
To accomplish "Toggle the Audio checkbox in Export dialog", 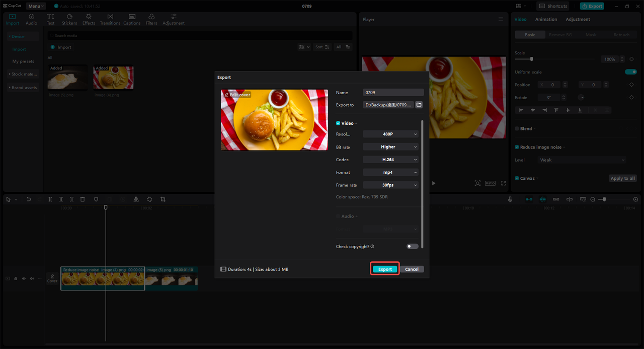I will (338, 216).
